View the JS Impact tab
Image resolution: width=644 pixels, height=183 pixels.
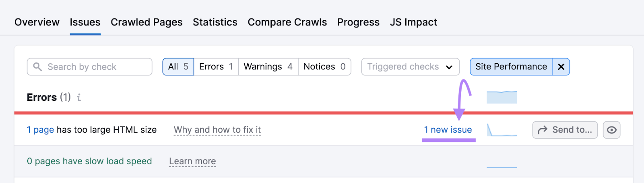point(413,22)
